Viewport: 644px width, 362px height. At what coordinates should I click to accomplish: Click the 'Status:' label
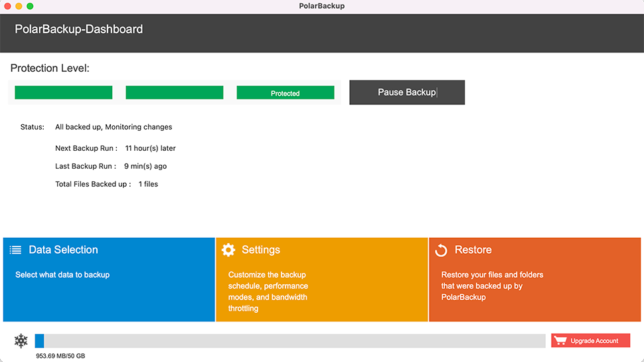[x=33, y=127]
